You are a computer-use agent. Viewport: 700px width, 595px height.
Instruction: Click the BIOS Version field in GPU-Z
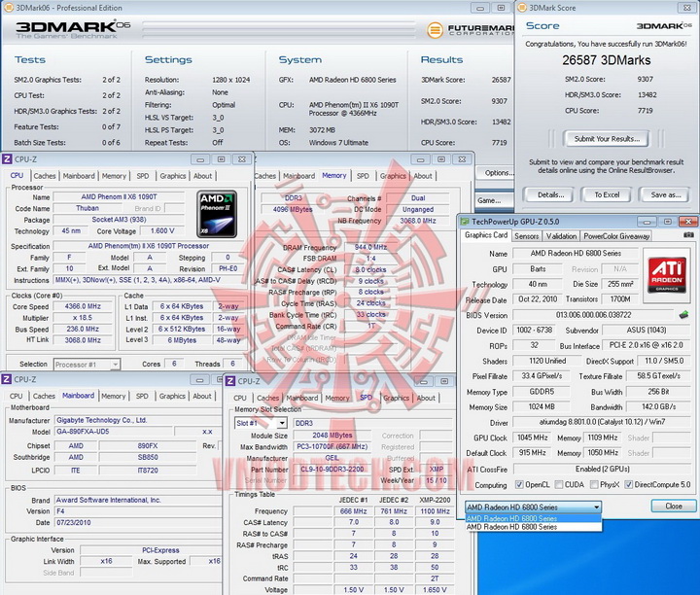pos(593,315)
